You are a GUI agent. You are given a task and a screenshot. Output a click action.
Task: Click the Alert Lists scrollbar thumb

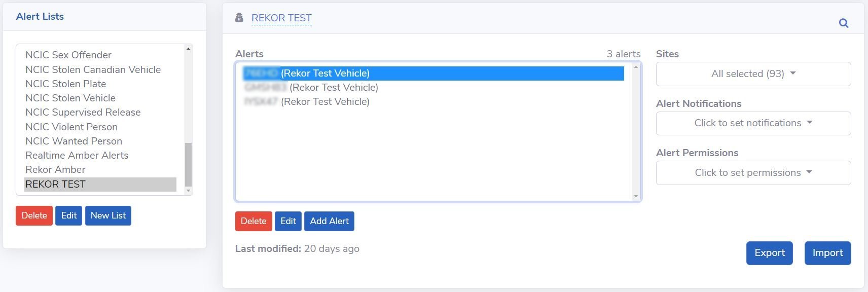pyautogui.click(x=188, y=165)
